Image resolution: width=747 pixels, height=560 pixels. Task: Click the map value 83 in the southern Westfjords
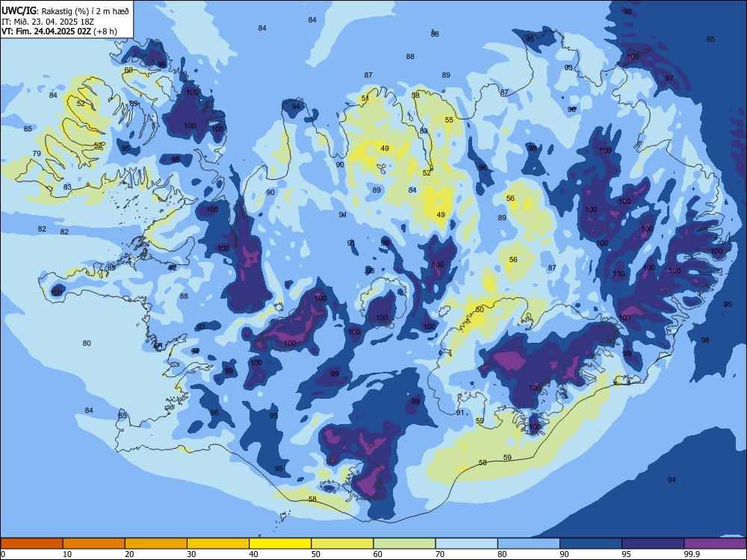(x=67, y=187)
